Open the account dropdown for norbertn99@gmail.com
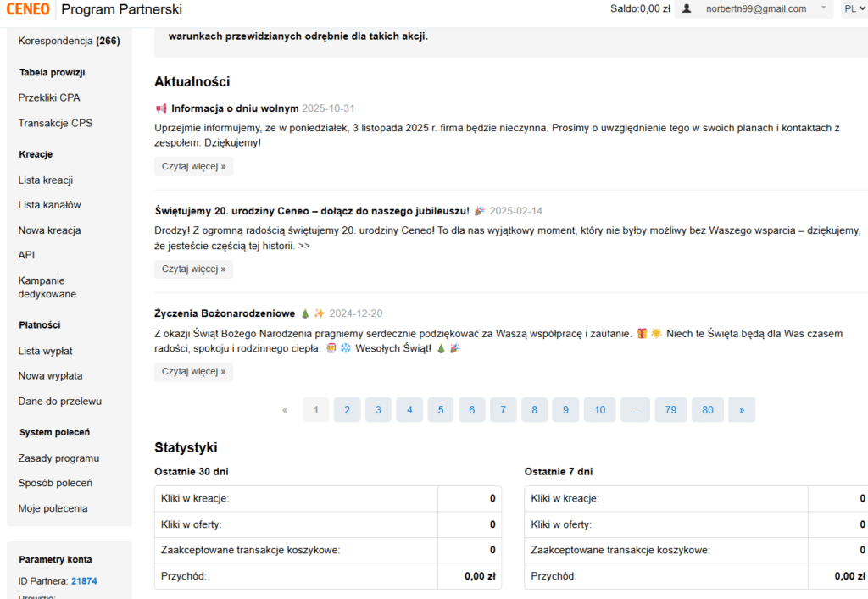The height and width of the screenshot is (599, 868). point(754,8)
